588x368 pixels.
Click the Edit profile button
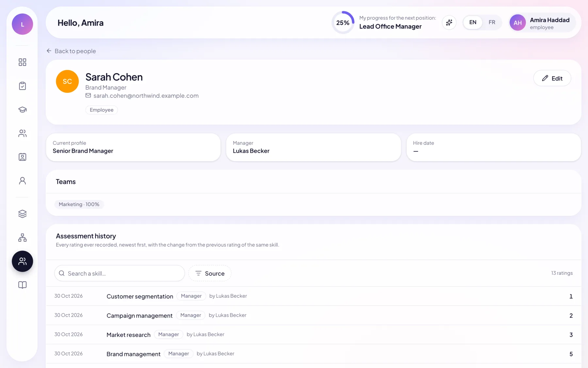(x=552, y=78)
